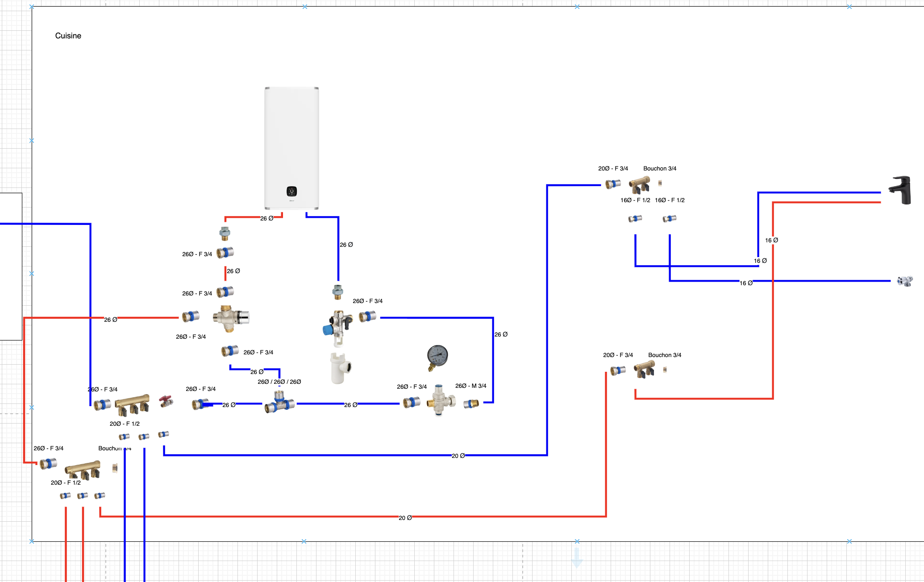Click the 26 Ø label below water heater
The height and width of the screenshot is (582, 924).
(266, 218)
